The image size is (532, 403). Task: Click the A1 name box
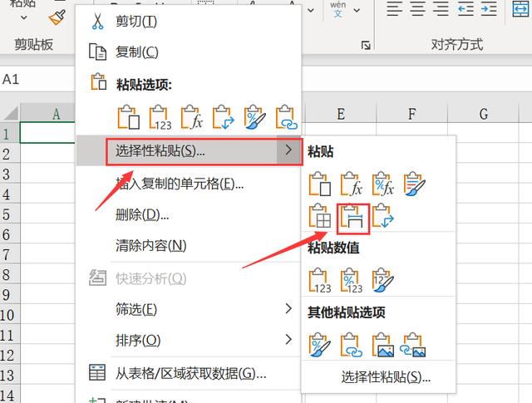[x=37, y=80]
